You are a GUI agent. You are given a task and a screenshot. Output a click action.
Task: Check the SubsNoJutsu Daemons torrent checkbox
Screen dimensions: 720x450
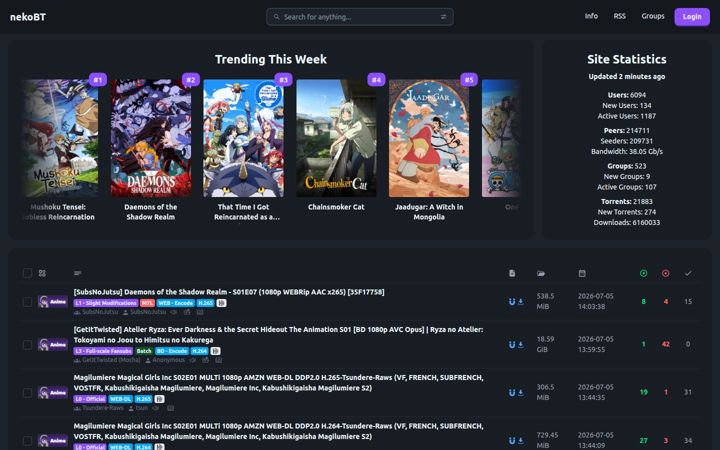pos(28,302)
